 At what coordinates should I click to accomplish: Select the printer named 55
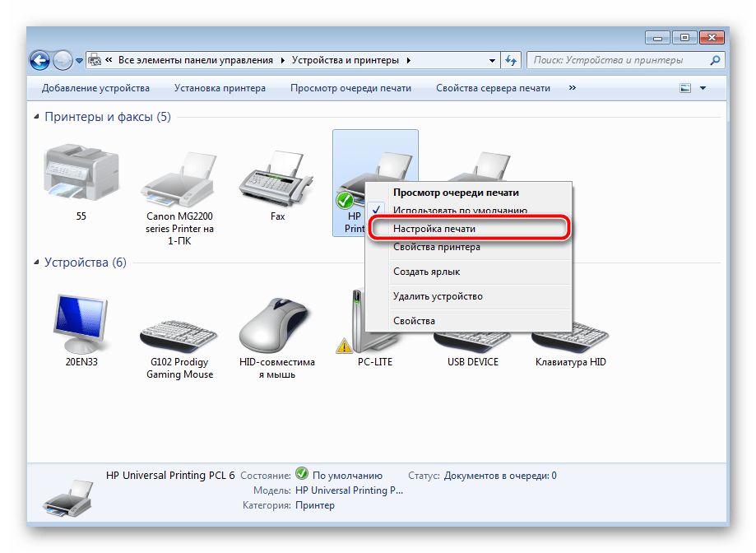click(81, 178)
